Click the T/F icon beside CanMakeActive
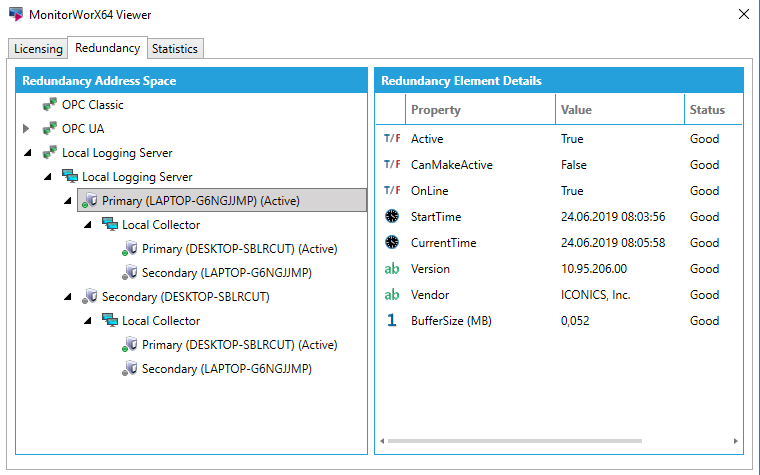Viewport: 760px width, 475px height. (392, 165)
